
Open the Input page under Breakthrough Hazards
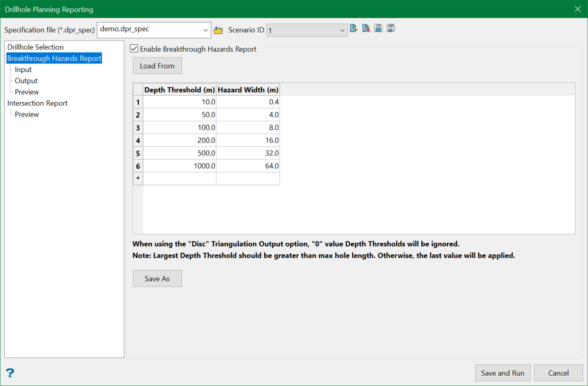point(23,69)
